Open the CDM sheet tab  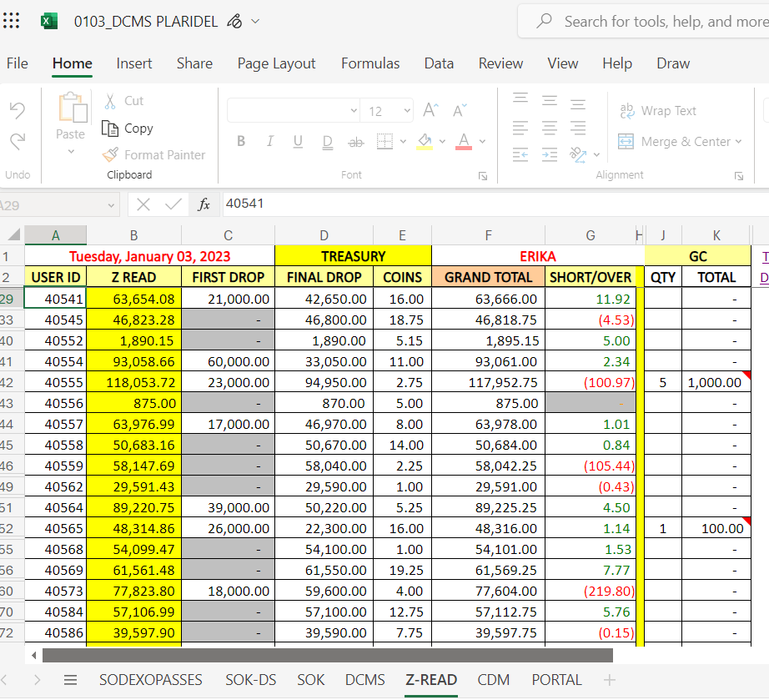click(x=494, y=680)
